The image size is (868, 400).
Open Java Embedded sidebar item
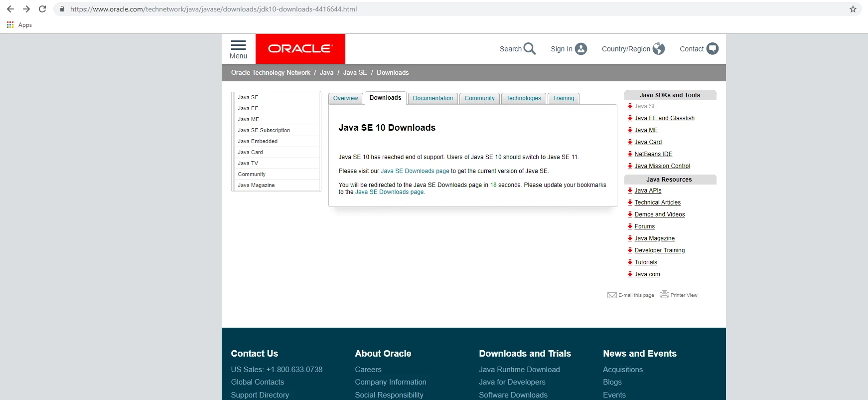click(x=277, y=141)
